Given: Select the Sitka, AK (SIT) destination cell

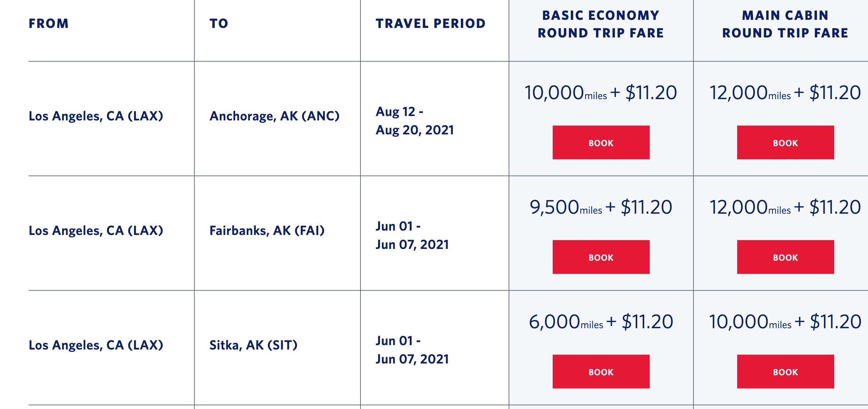Looking at the screenshot, I should [x=253, y=345].
